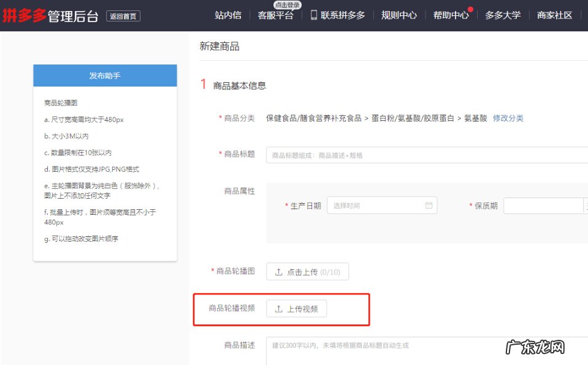588x365 pixels.
Task: Open the 商家社区 menu item
Action: pyautogui.click(x=554, y=15)
